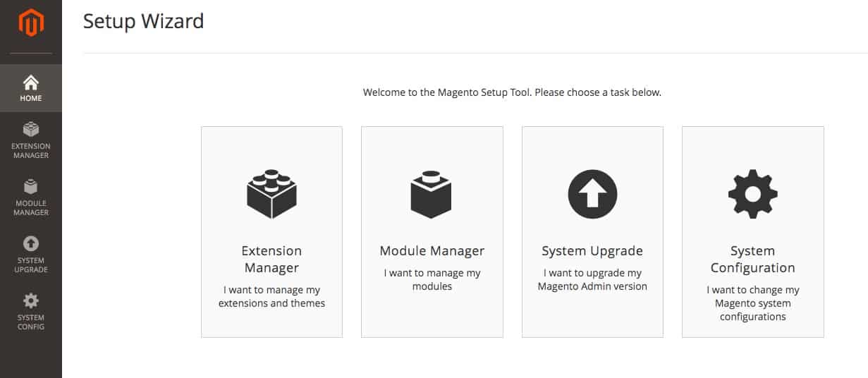The width and height of the screenshot is (868, 378).
Task: Choose the System Configuration card title
Action: pyautogui.click(x=752, y=260)
